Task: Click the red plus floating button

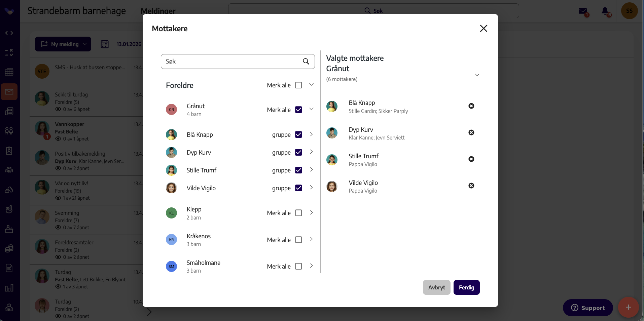Action: click(628, 307)
